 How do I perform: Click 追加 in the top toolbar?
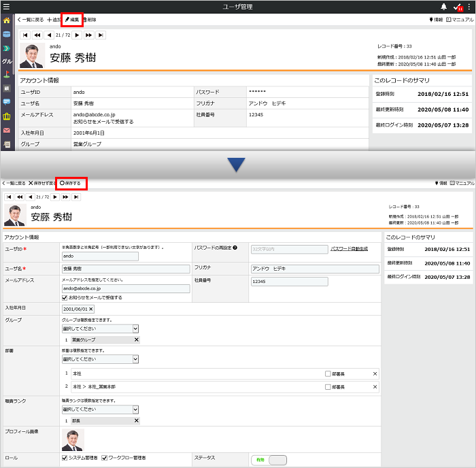(x=54, y=20)
